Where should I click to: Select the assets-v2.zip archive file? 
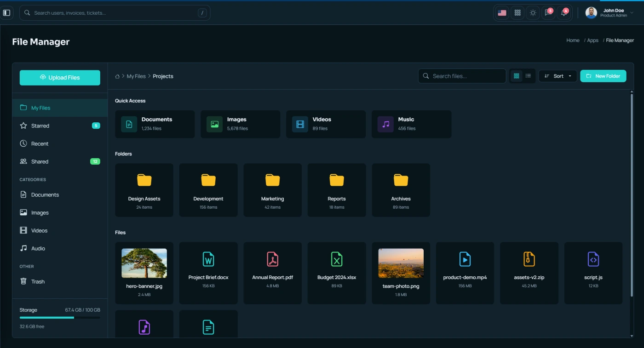529,273
